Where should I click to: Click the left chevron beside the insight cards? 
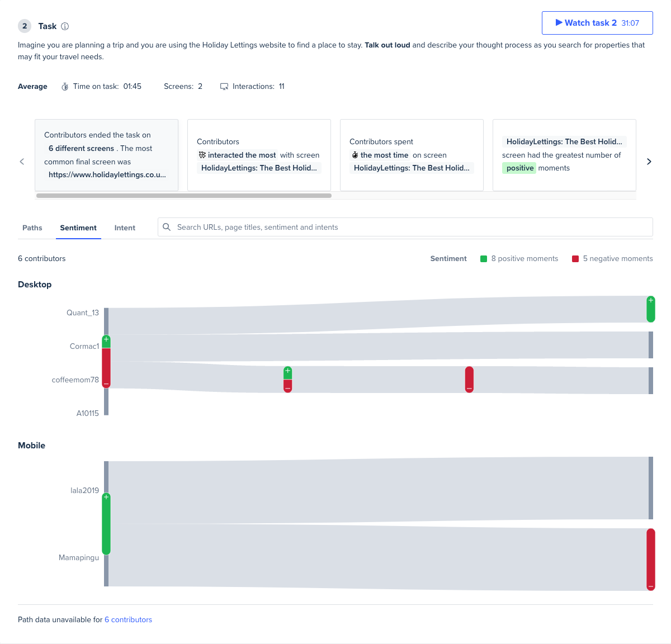coord(22,162)
